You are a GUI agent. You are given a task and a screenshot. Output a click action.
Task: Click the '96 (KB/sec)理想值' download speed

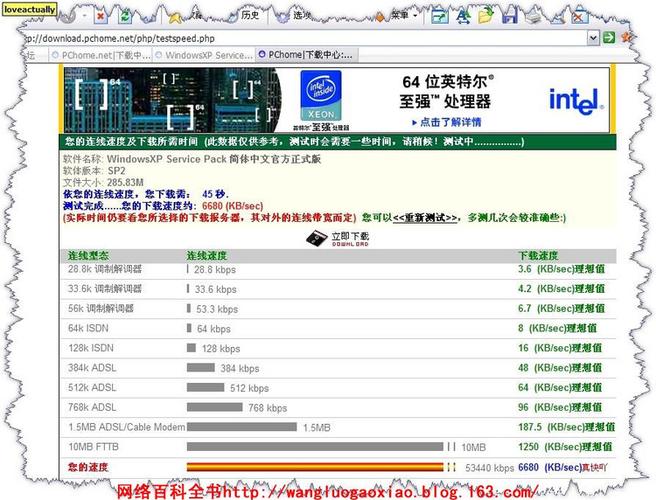(560, 407)
